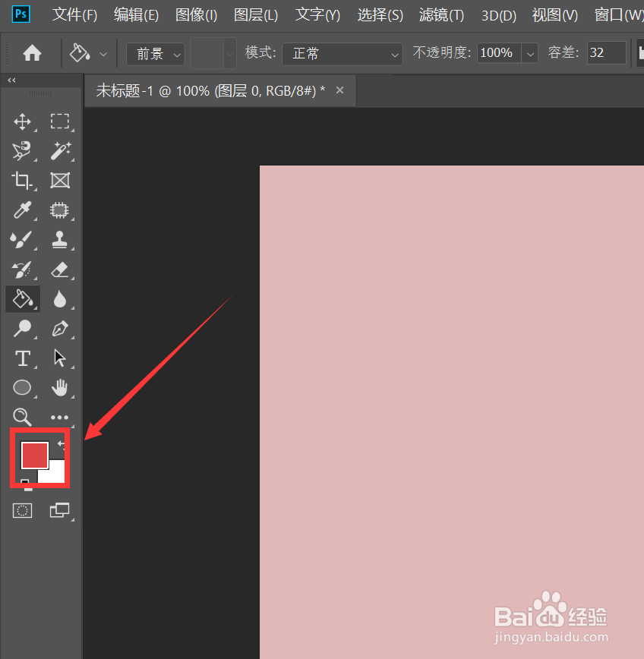Open the disabled pattern picker dropdown

[230, 53]
